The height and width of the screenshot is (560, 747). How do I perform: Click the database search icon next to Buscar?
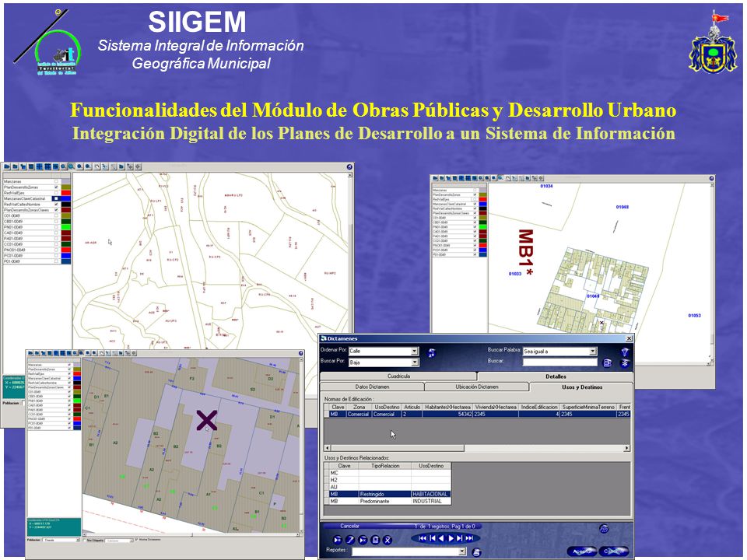608,363
